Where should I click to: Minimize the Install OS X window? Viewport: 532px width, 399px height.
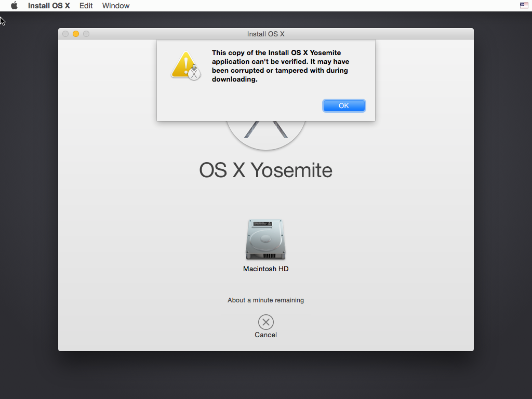tap(76, 34)
